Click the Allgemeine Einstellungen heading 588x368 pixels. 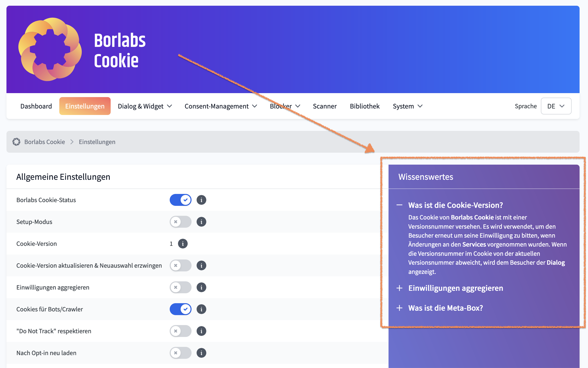tap(63, 177)
